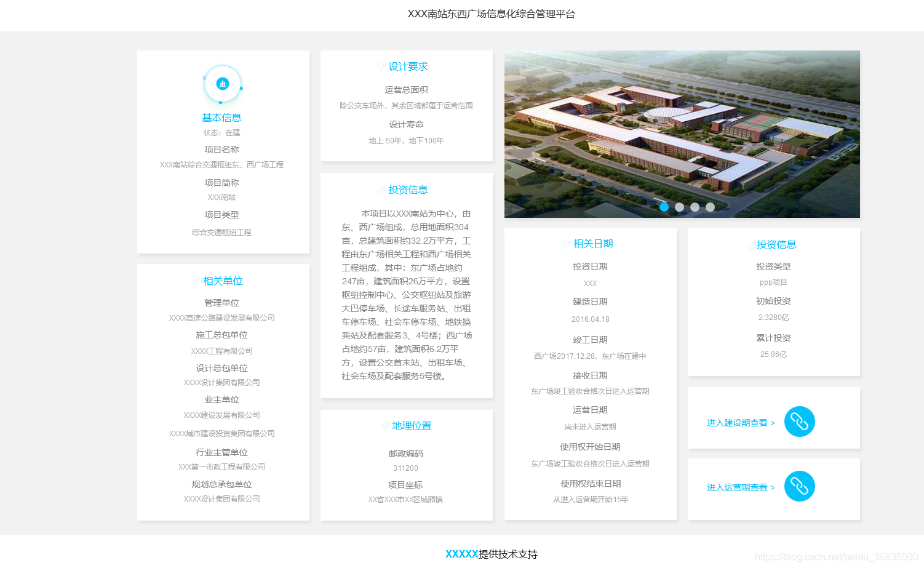Click the XXXXX technical support link
The image size is (924, 568).
[x=462, y=554]
